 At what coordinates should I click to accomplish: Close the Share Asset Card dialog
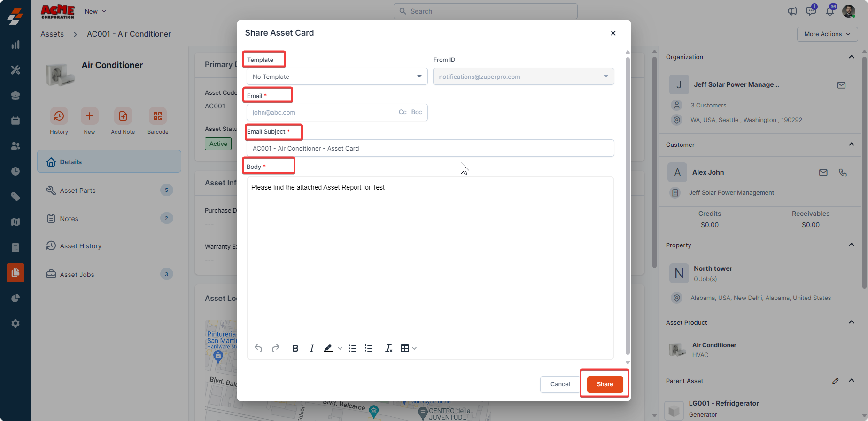(613, 33)
